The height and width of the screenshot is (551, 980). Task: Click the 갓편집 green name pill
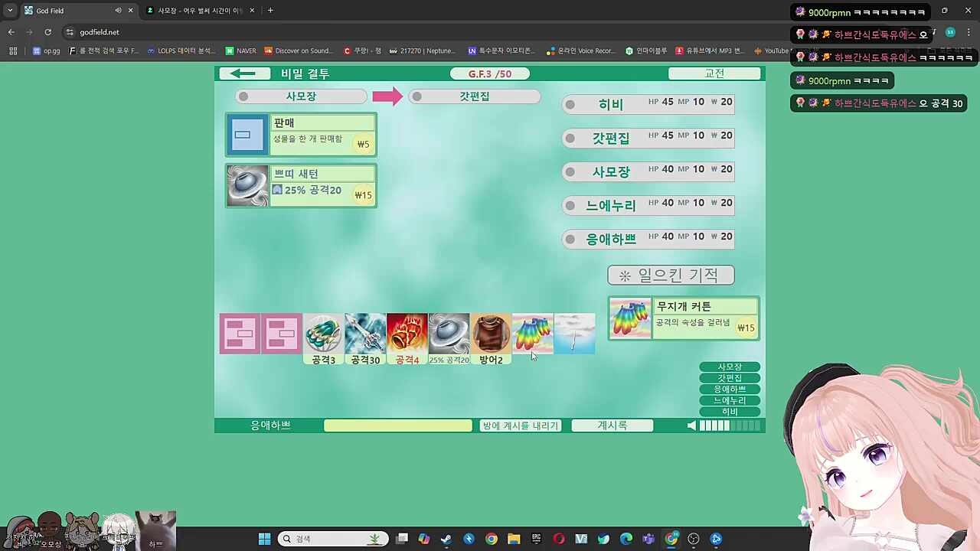[x=730, y=378]
